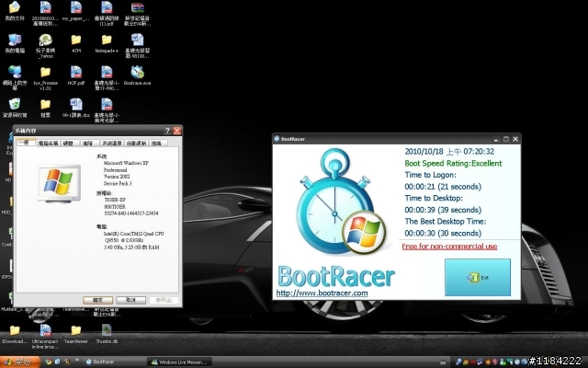The image size is (588, 368).
Task: Open the 99-1 .doc Word file
Action: click(x=75, y=108)
